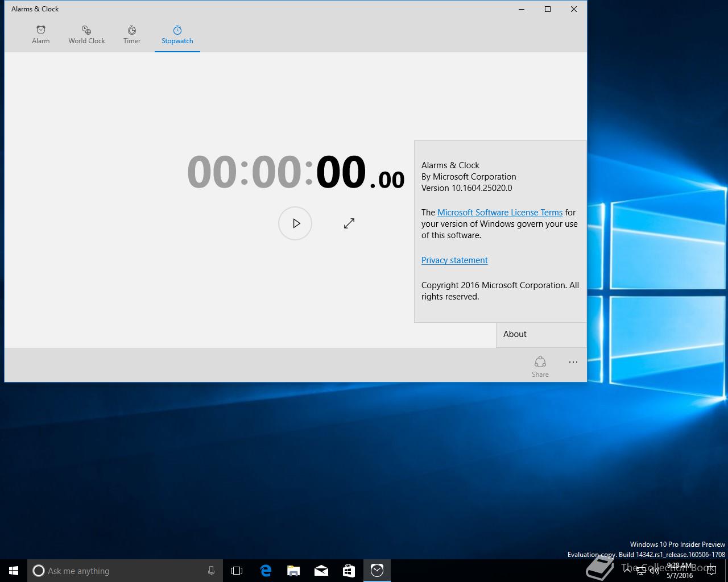The width and height of the screenshot is (728, 582).
Task: Open File Explorer from the taskbar
Action: [x=293, y=571]
